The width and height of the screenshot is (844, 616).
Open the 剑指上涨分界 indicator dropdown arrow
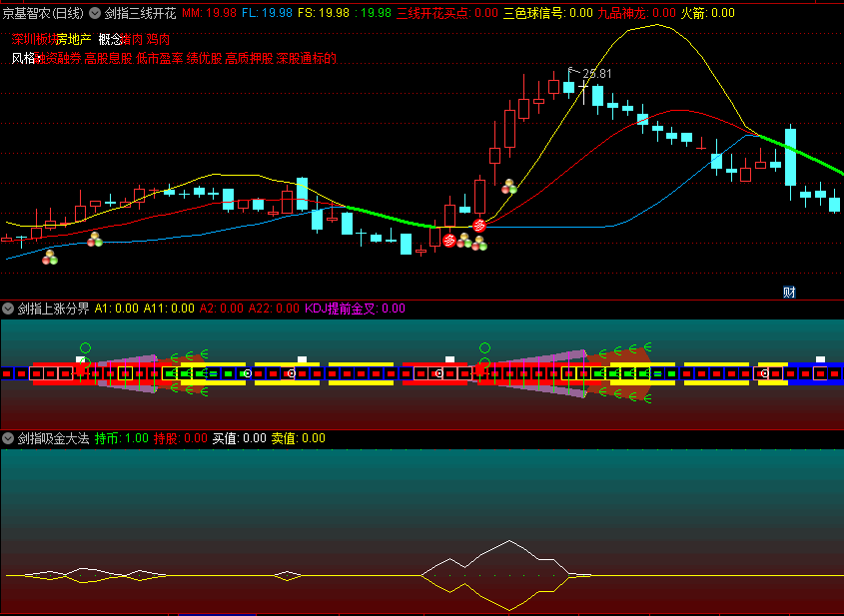coord(8,308)
